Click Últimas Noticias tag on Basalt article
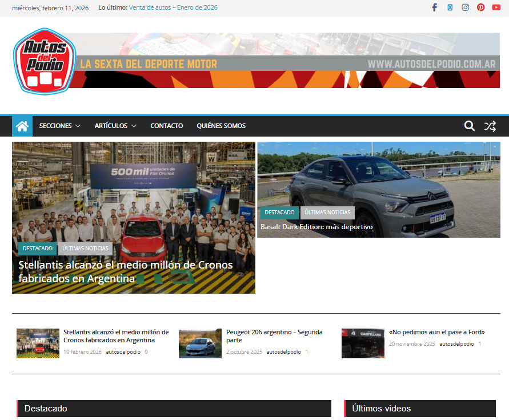This screenshot has width=509, height=420. [327, 213]
